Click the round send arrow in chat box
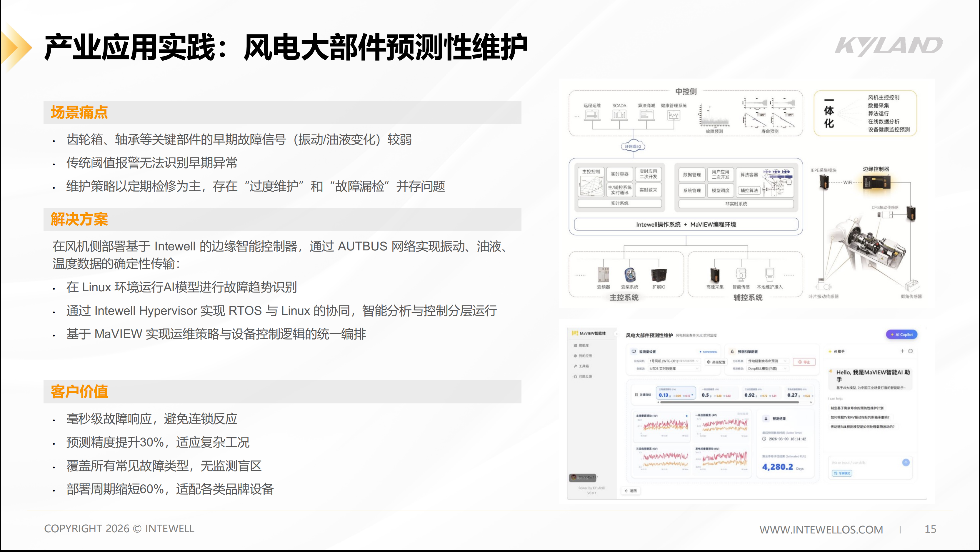The height and width of the screenshot is (552, 980). coord(906,462)
